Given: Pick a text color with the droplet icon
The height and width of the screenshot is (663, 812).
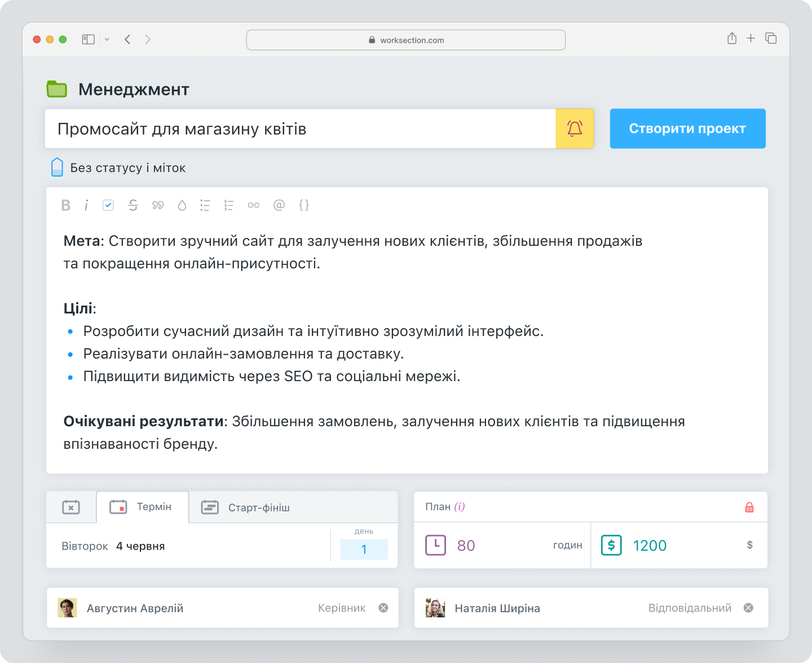Looking at the screenshot, I should pos(182,205).
